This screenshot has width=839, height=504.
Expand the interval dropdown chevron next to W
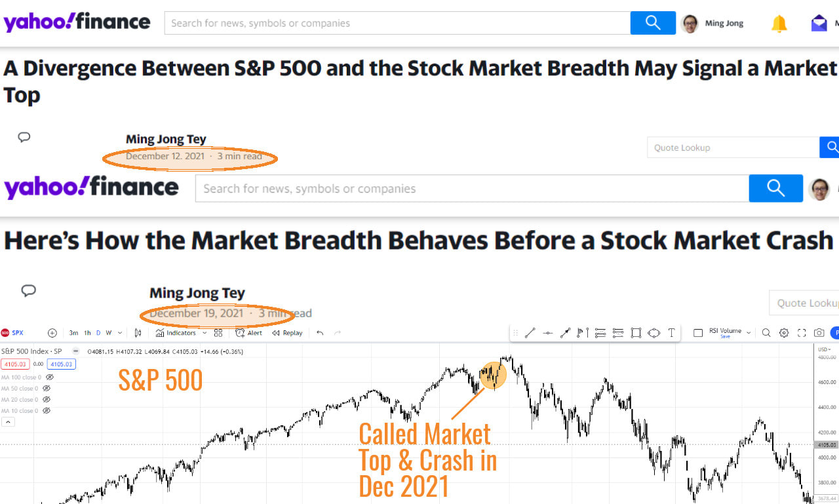(119, 333)
